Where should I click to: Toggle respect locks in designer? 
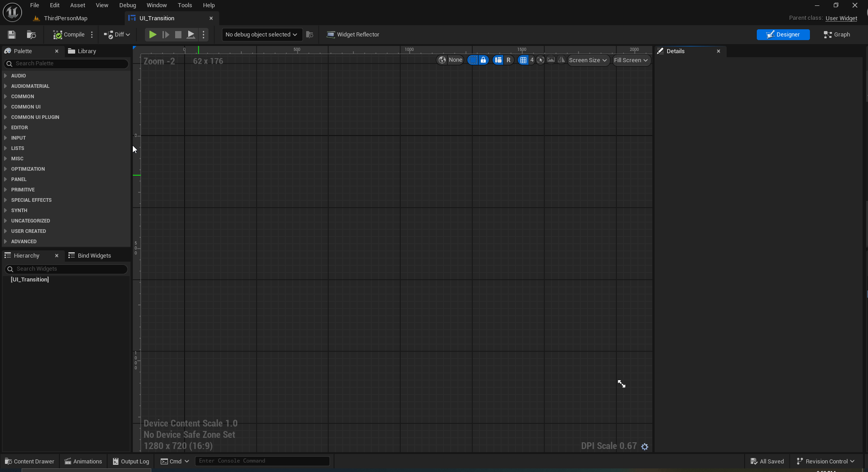(x=484, y=60)
